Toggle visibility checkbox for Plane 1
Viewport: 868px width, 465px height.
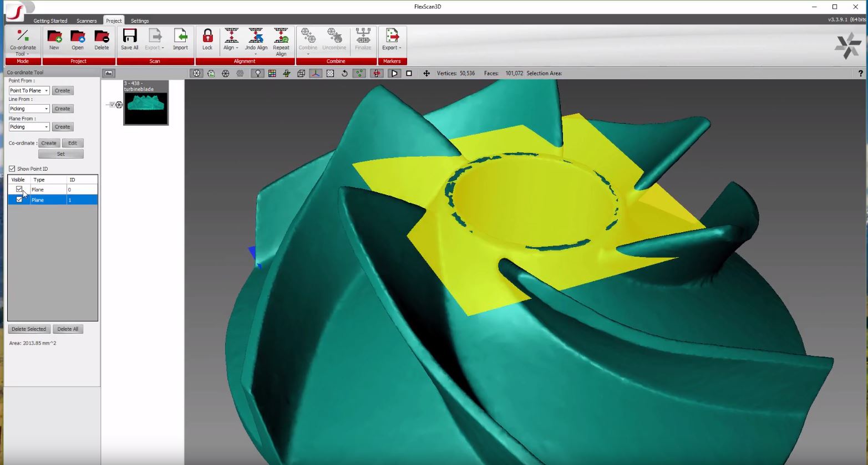(19, 200)
